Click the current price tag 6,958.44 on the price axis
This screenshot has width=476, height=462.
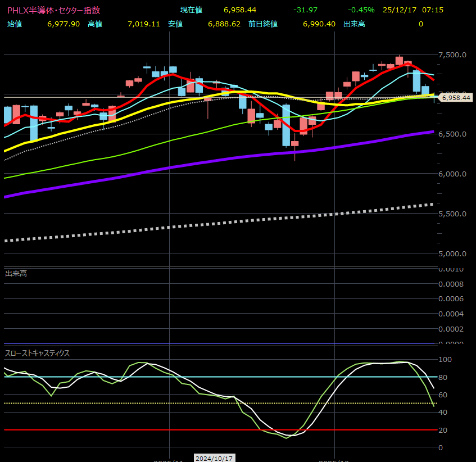pos(456,98)
